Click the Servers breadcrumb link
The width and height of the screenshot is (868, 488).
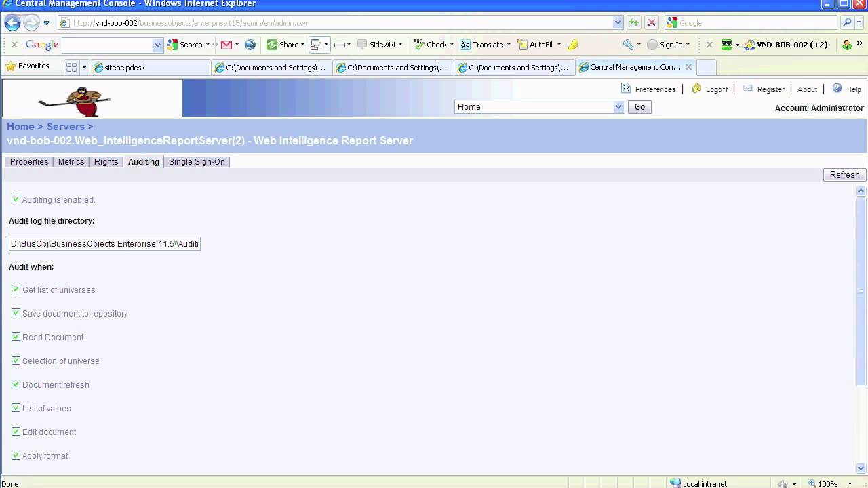point(65,127)
